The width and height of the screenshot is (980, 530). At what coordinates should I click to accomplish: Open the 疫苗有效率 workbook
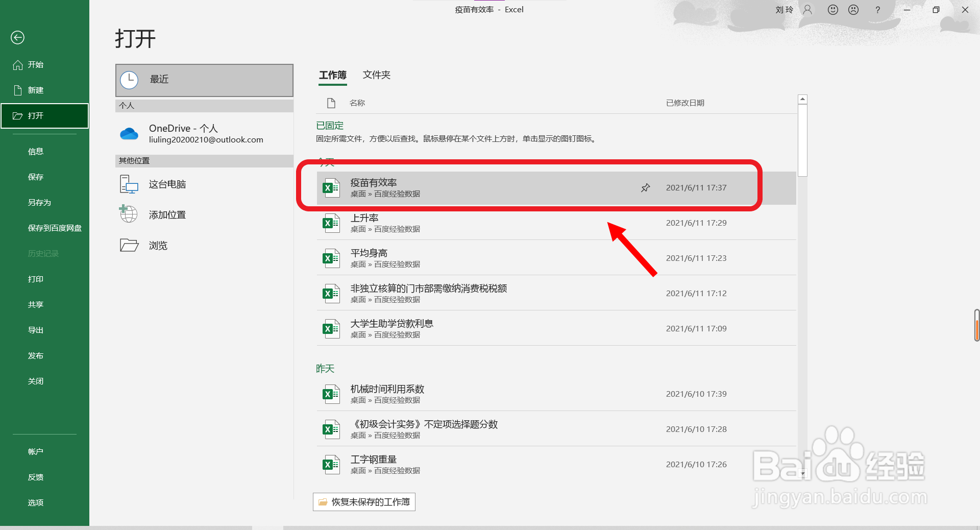click(556, 188)
